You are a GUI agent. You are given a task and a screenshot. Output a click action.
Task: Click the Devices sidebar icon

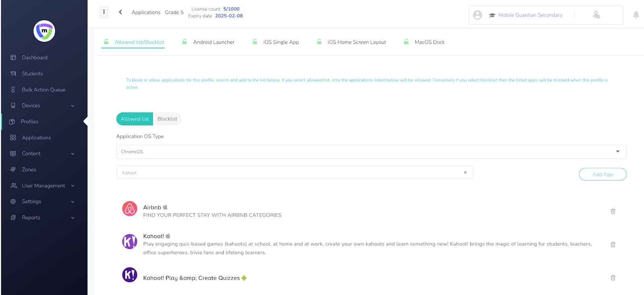tap(13, 106)
